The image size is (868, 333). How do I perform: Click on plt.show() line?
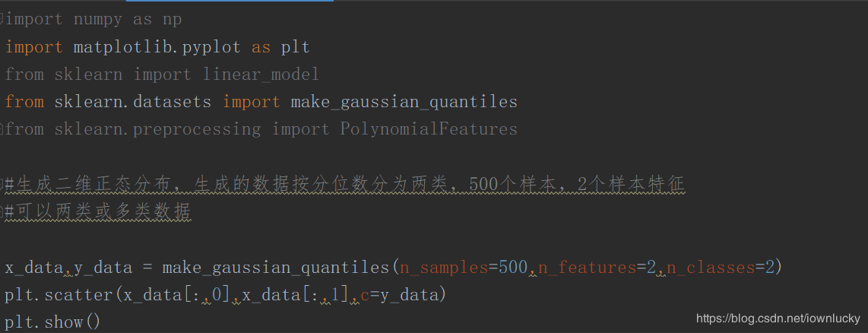pyautogui.click(x=52, y=322)
